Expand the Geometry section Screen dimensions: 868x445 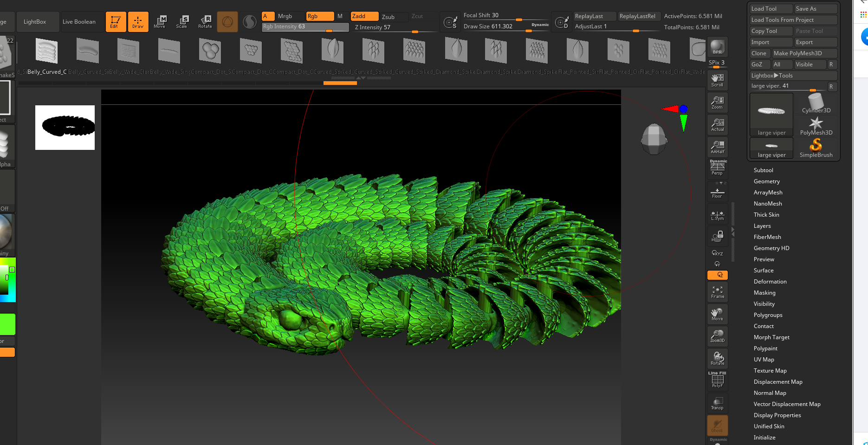766,181
